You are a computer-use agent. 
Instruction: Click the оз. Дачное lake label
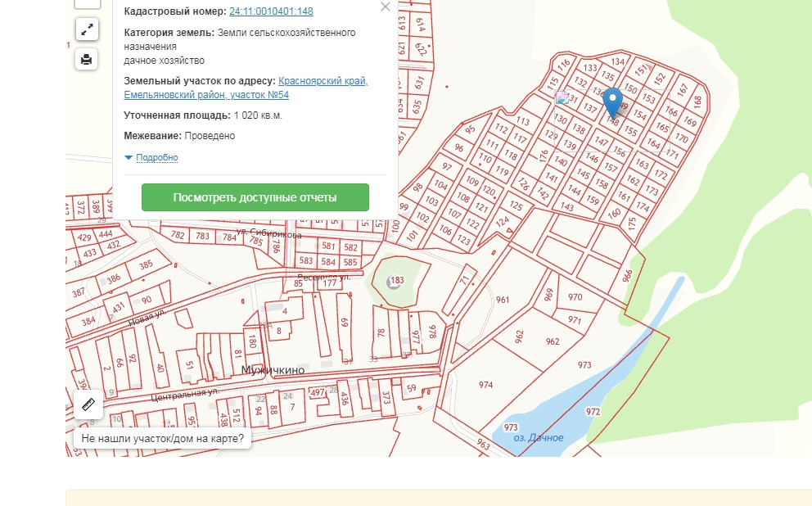tap(538, 438)
